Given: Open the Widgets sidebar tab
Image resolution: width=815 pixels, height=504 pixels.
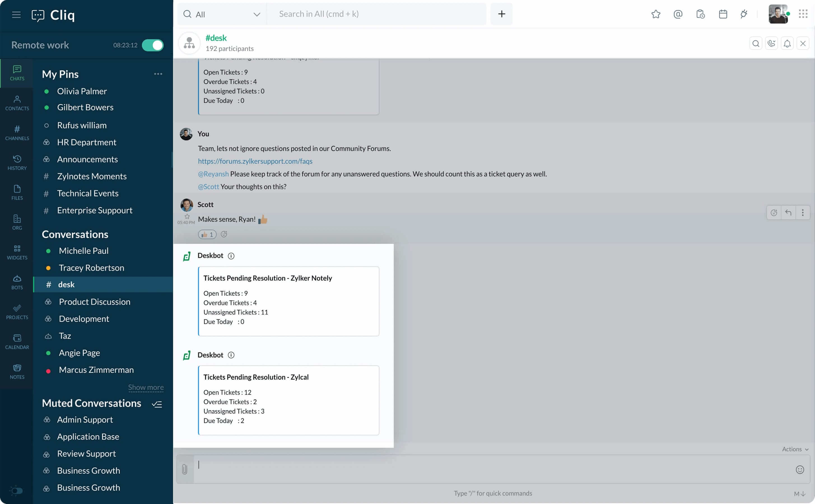Looking at the screenshot, I should 17,252.
